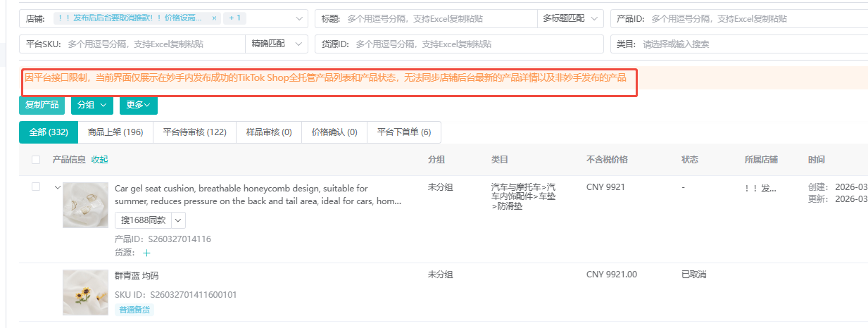Click the 平台SKU input field
Viewport: 868px width, 328px height.
pos(154,44)
